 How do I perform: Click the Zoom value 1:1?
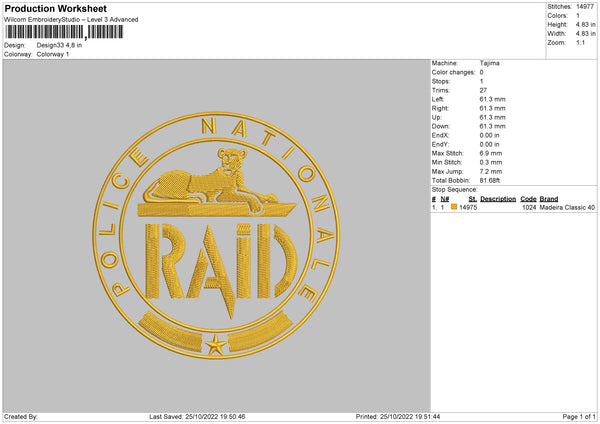[x=580, y=43]
